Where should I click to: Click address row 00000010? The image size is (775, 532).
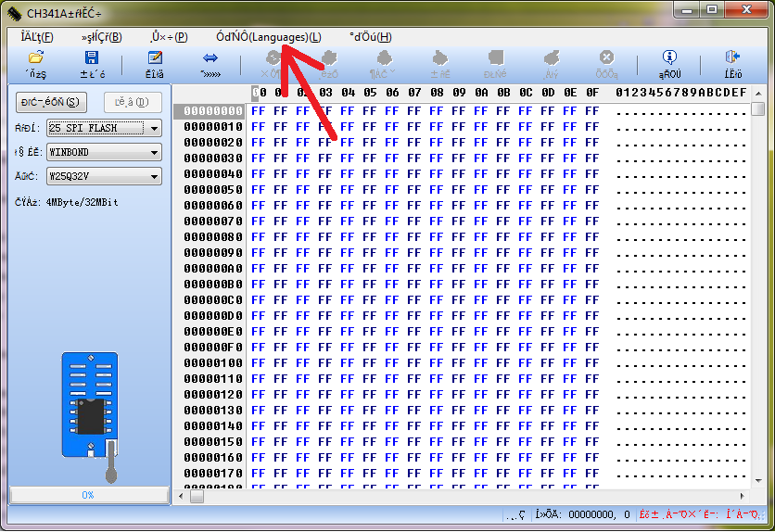pyautogui.click(x=213, y=127)
